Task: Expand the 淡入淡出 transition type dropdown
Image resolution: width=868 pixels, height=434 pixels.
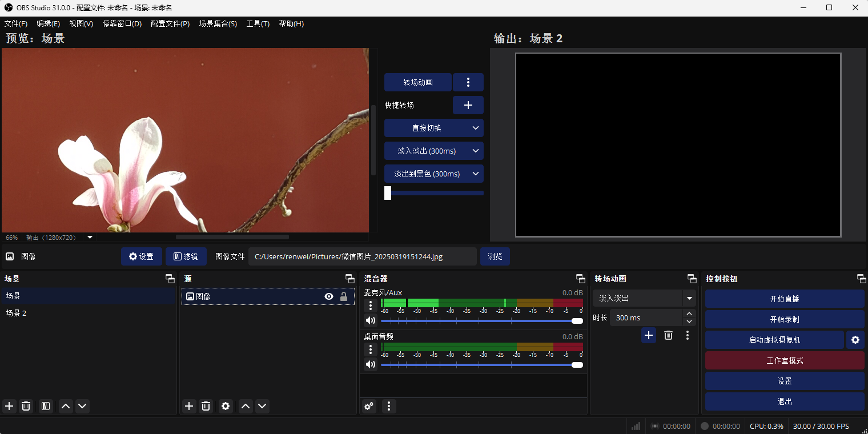Action: (x=689, y=298)
